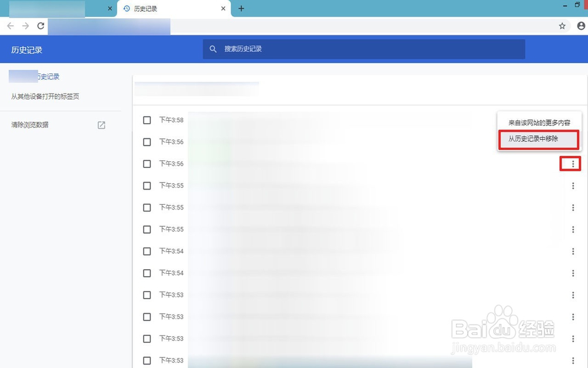Focus the 搜索历史记录 search field

[364, 49]
